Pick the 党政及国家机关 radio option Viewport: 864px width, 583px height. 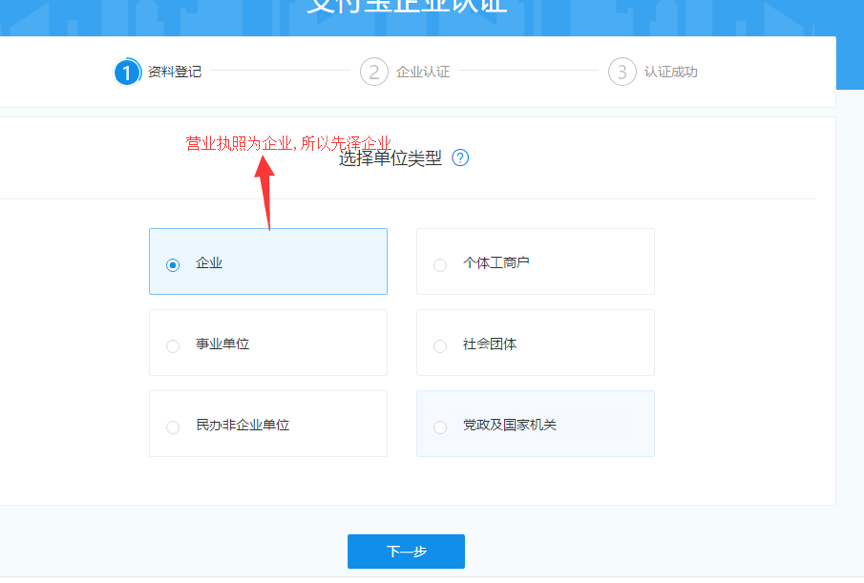440,427
